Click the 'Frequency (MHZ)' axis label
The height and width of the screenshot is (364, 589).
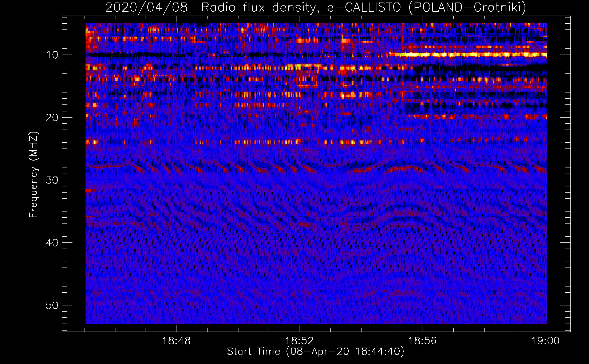pyautogui.click(x=33, y=175)
